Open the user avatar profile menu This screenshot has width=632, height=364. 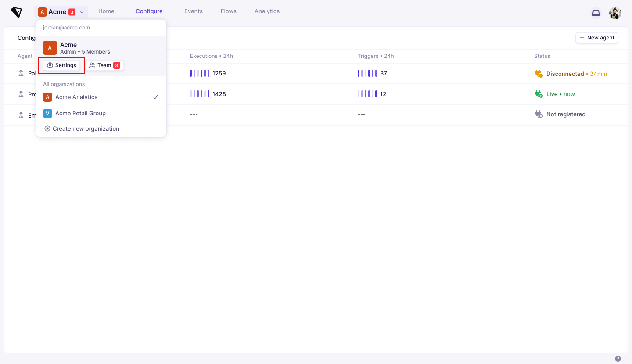point(615,13)
